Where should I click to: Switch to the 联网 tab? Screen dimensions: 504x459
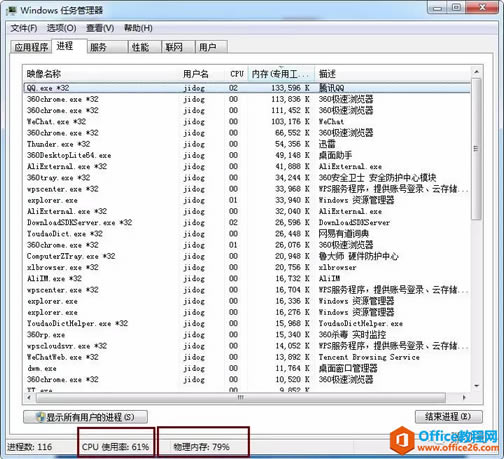[178, 47]
